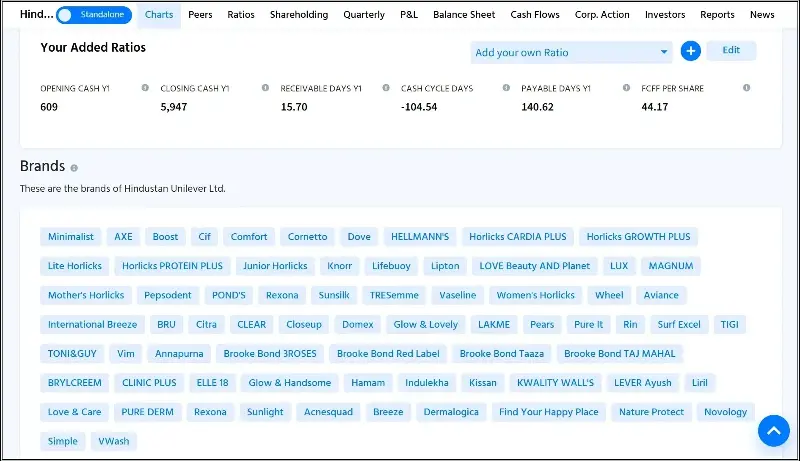800x461 pixels.
Task: Open the Simple brand tag
Action: click(x=62, y=441)
